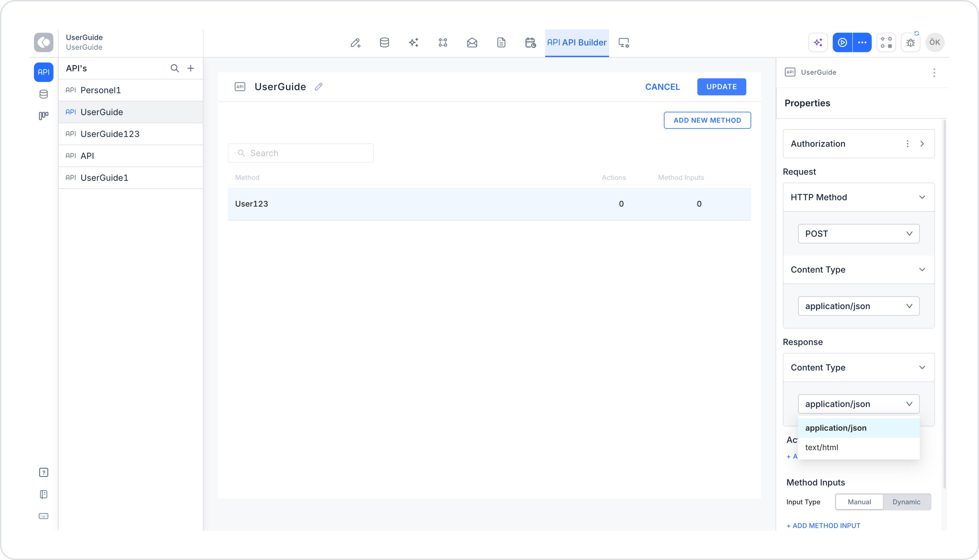The height and width of the screenshot is (560, 979).
Task: Click the bug debug icon at top right
Action: pyautogui.click(x=910, y=42)
